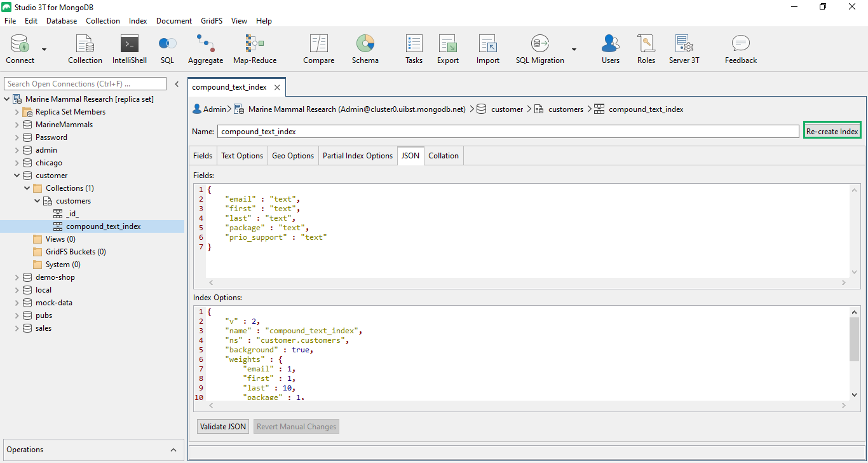This screenshot has width=868, height=463.
Task: Open the GridFS menu
Action: click(x=212, y=21)
